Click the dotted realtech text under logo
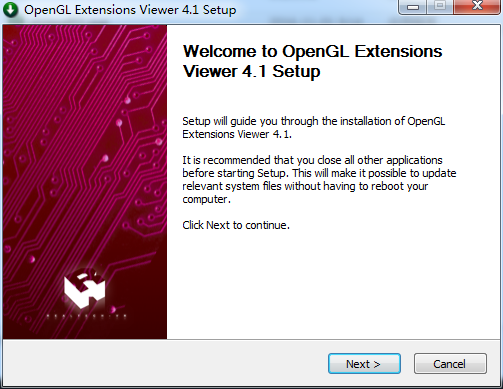Image resolution: width=503 pixels, height=389 pixels. (86, 316)
